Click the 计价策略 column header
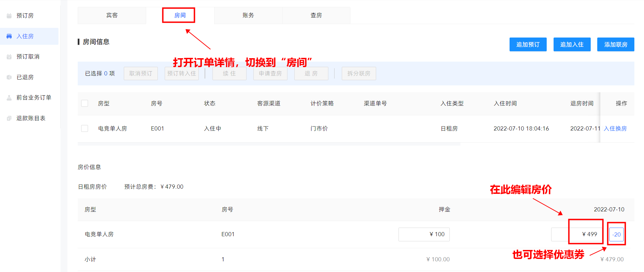The width and height of the screenshot is (644, 272). tap(322, 103)
